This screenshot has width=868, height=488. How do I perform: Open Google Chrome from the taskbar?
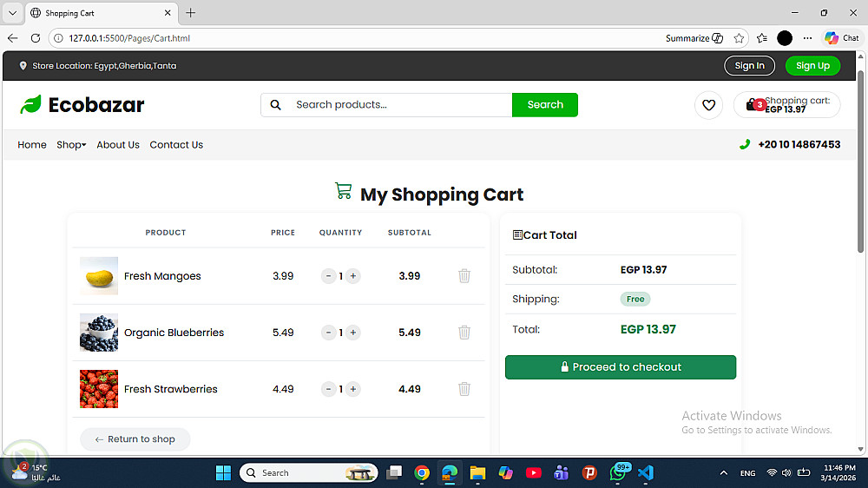tap(422, 472)
